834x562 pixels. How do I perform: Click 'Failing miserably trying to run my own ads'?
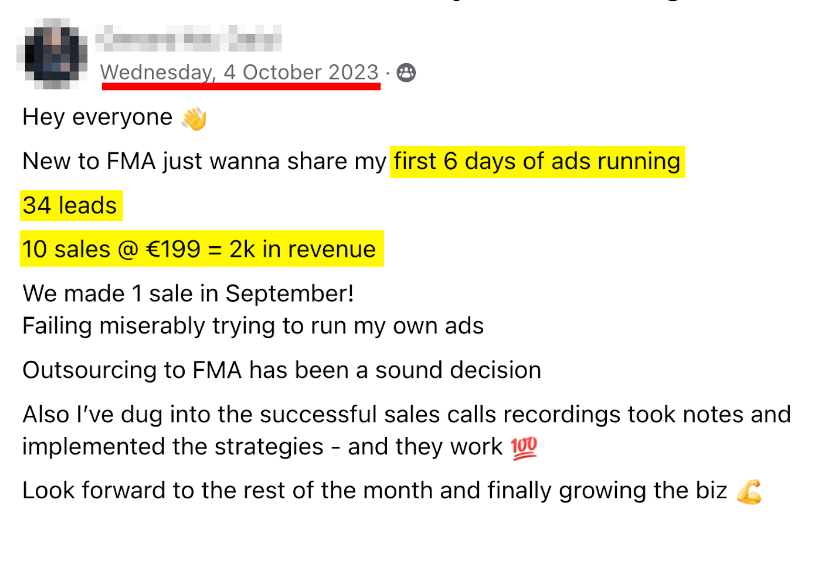click(x=253, y=326)
